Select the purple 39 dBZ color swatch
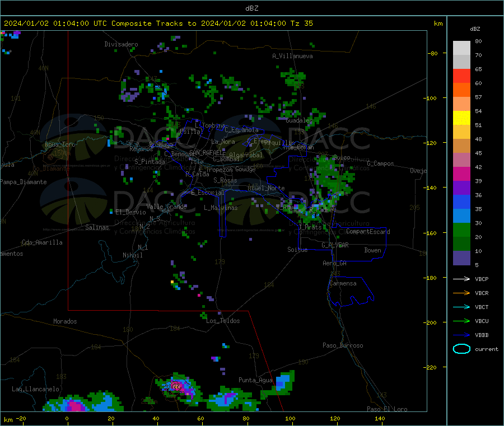Screen dimensions: 504x426 tap(461, 188)
